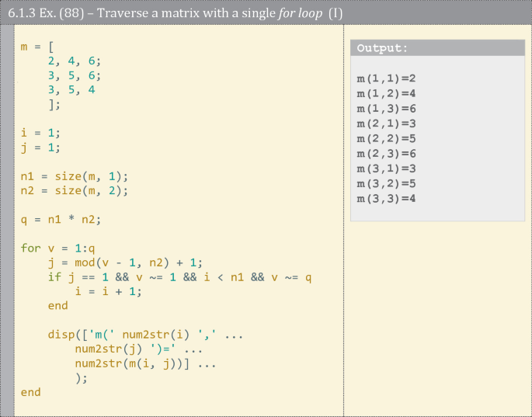532x417 pixels.
Task: Click the 'q = n1 * n2;' line
Action: click(x=61, y=220)
